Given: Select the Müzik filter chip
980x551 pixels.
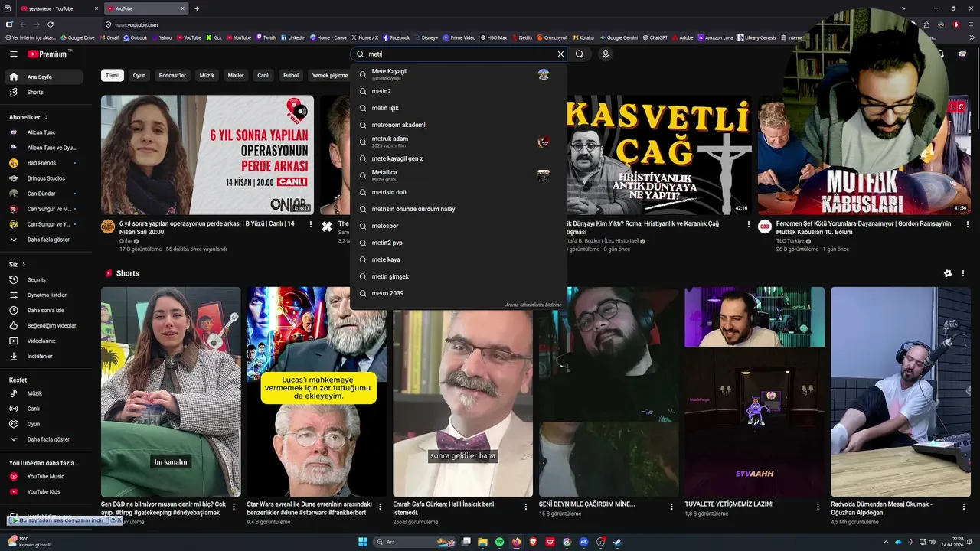Looking at the screenshot, I should coord(207,76).
